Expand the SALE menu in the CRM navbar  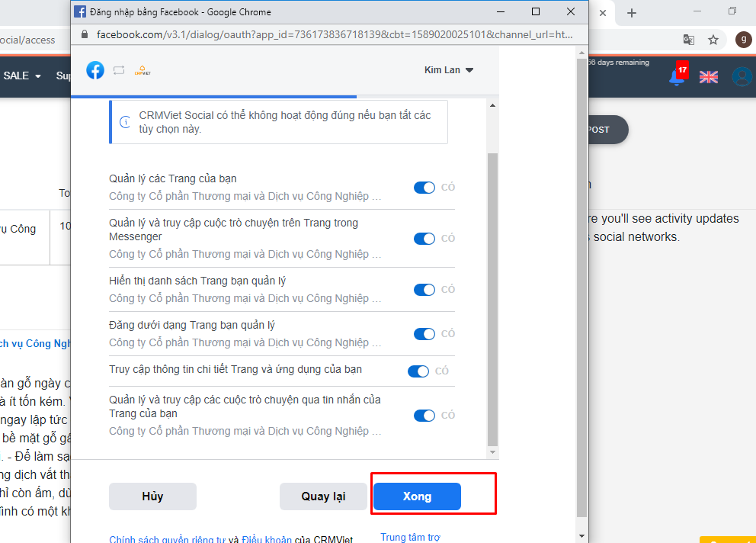[x=22, y=76]
